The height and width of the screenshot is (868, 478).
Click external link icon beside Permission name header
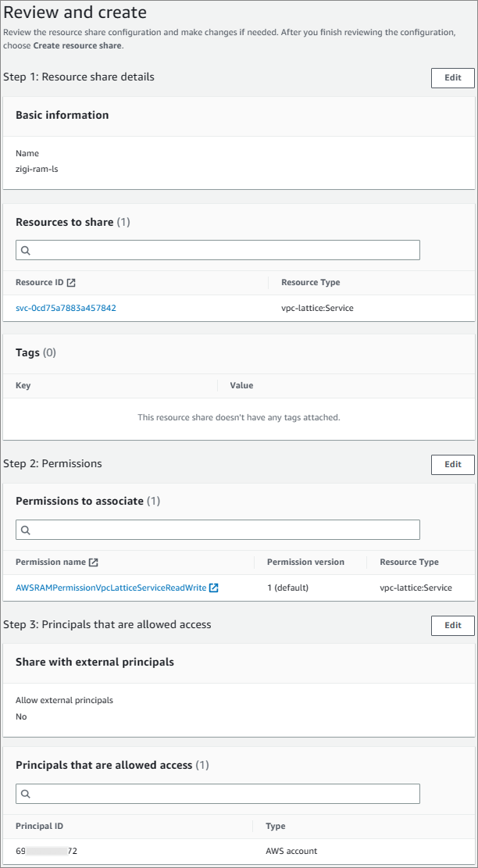[94, 563]
